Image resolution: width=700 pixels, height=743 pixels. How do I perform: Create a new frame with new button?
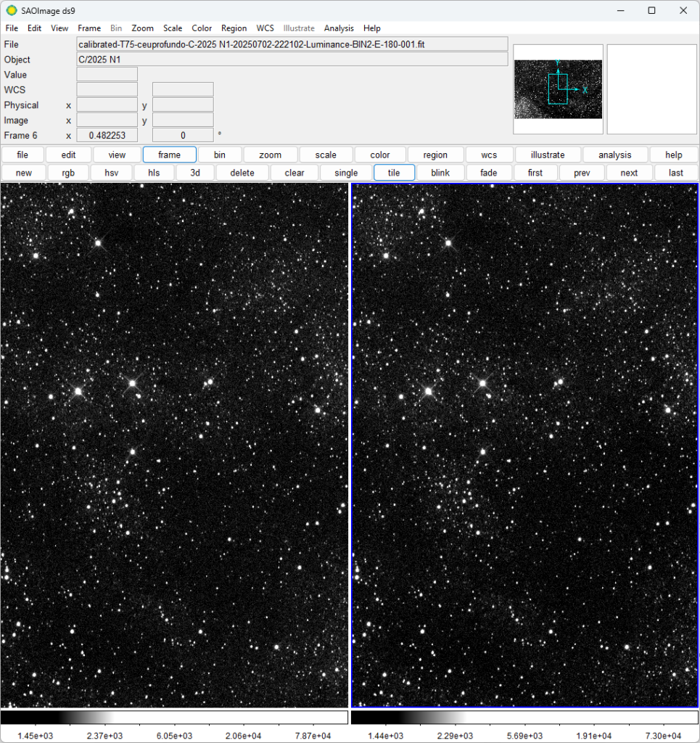(24, 173)
